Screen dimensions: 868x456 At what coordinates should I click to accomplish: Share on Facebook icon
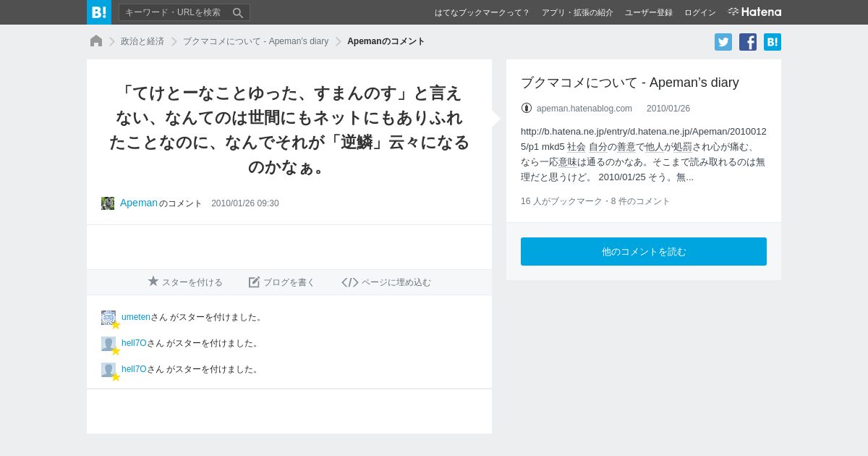tap(748, 42)
